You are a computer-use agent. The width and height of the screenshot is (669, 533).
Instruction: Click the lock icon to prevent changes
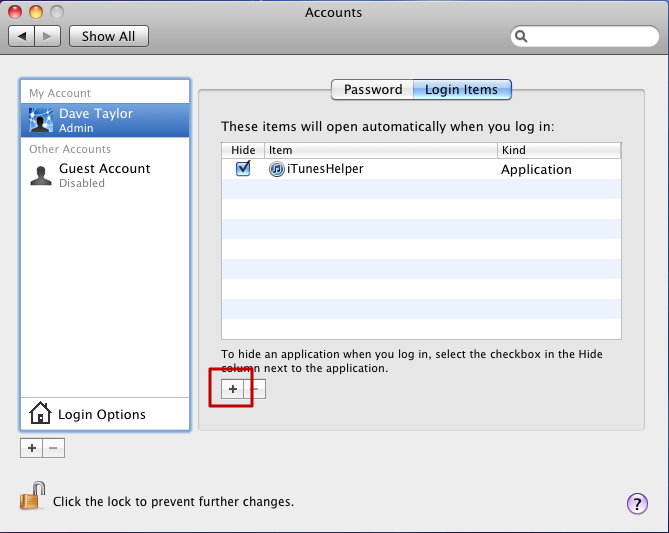point(32,496)
